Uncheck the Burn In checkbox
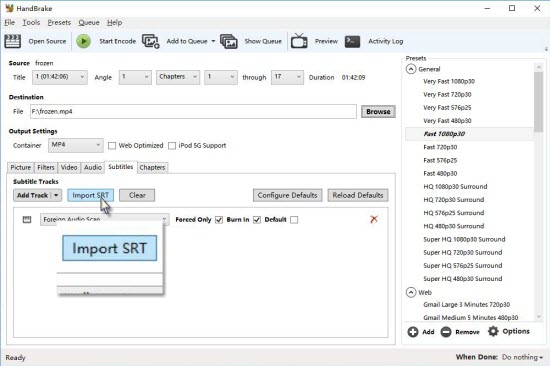 257,220
